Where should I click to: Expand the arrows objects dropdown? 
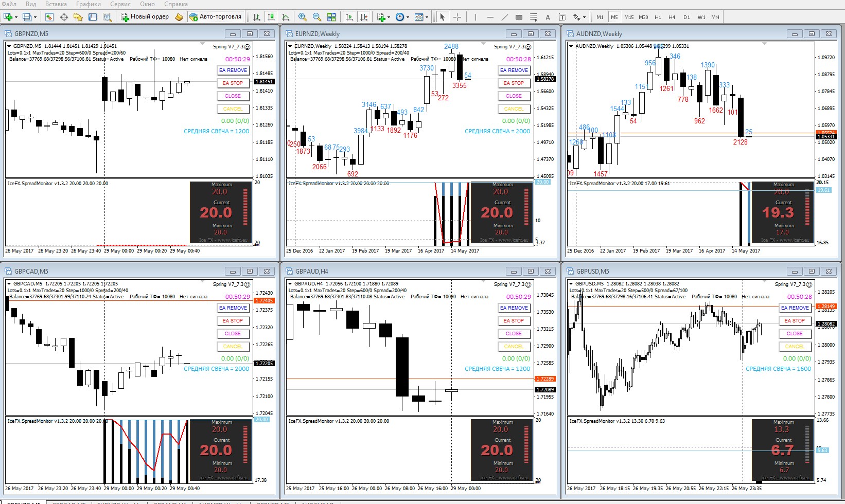584,17
